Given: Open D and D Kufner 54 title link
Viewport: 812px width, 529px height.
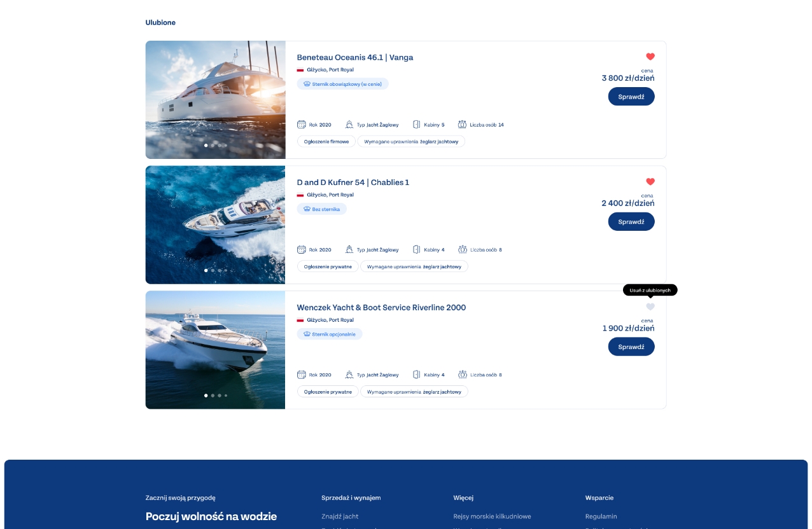Looking at the screenshot, I should (353, 182).
